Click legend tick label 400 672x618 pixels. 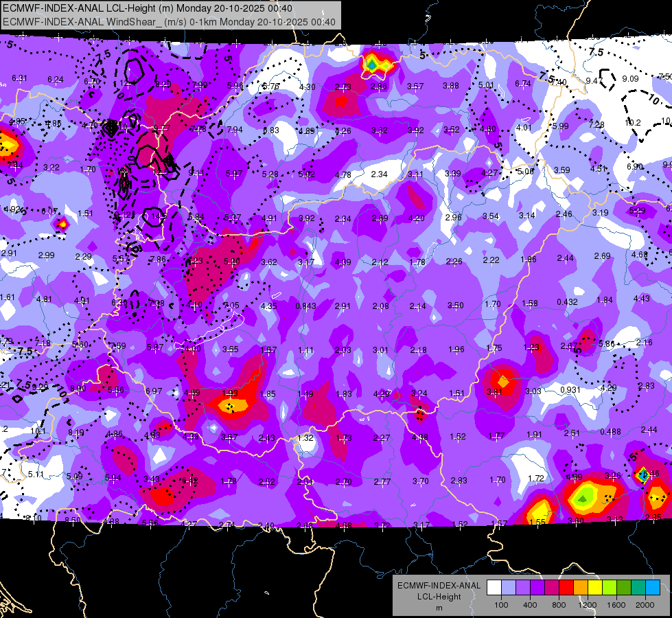tap(530, 605)
